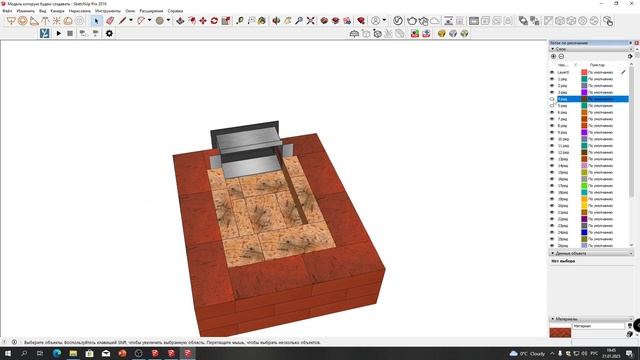Click the green color swatch of 17 ряд
Screen dimensions: 640x360
pyautogui.click(x=584, y=186)
